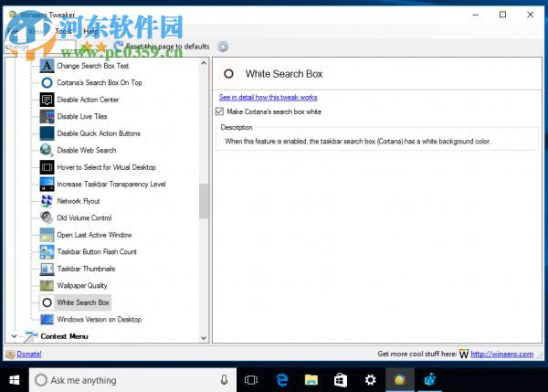
Task: Click the Increase Taskbar Transparency Level icon
Action: coord(47,184)
